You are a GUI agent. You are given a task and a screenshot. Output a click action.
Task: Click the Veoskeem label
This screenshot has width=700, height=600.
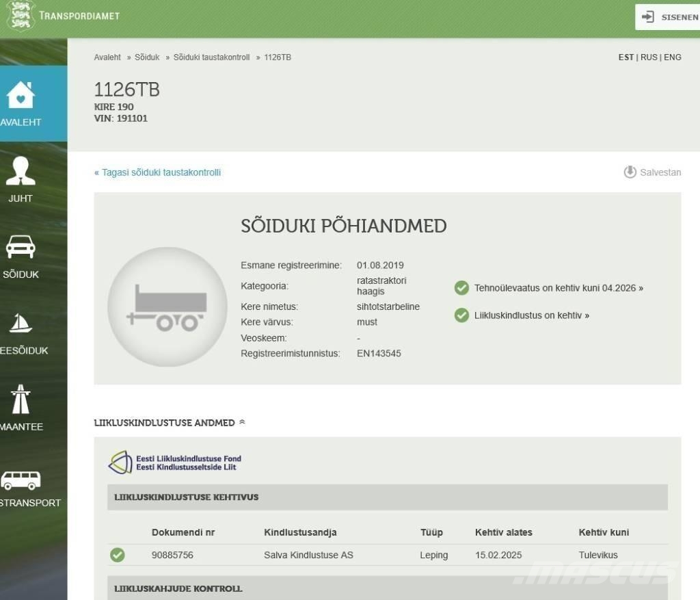264,338
